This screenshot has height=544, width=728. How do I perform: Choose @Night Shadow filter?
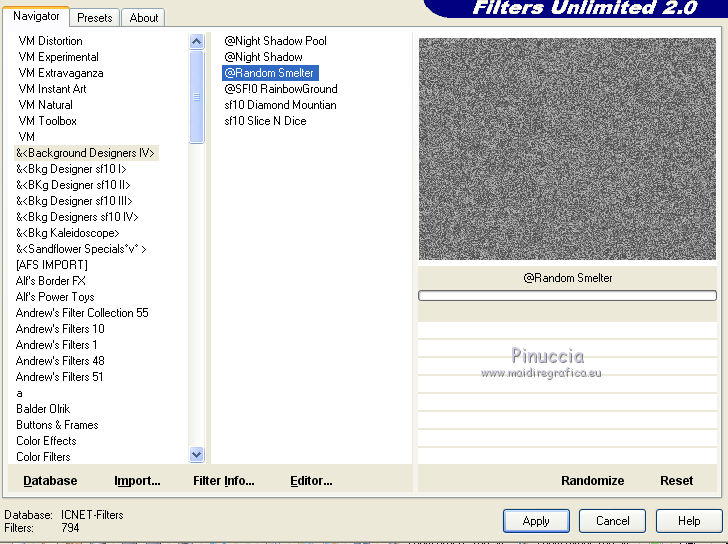point(263,57)
